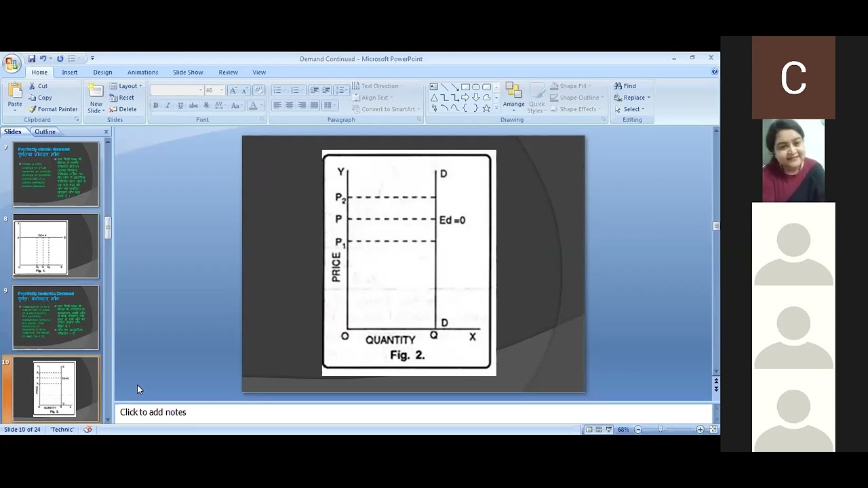Click the spell check status icon
868x488 pixels.
pos(87,430)
